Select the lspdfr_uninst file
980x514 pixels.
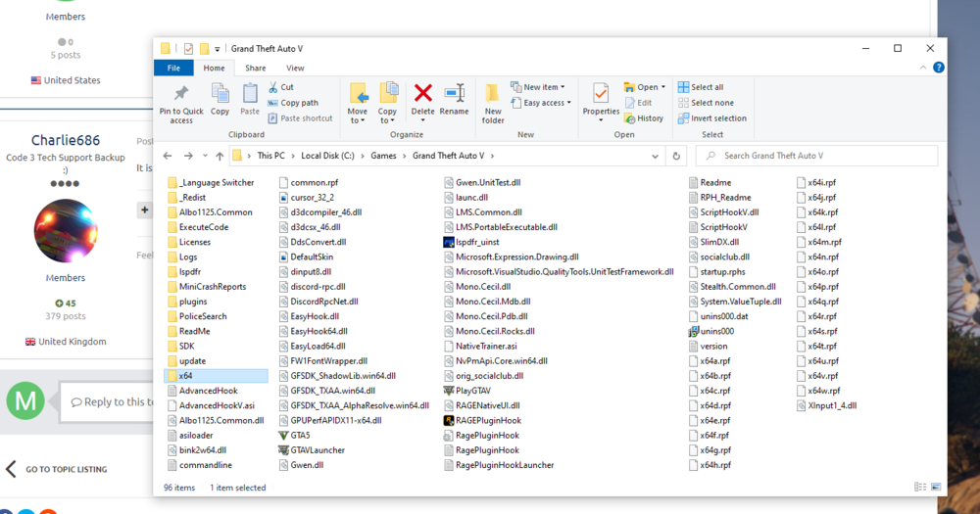click(471, 242)
